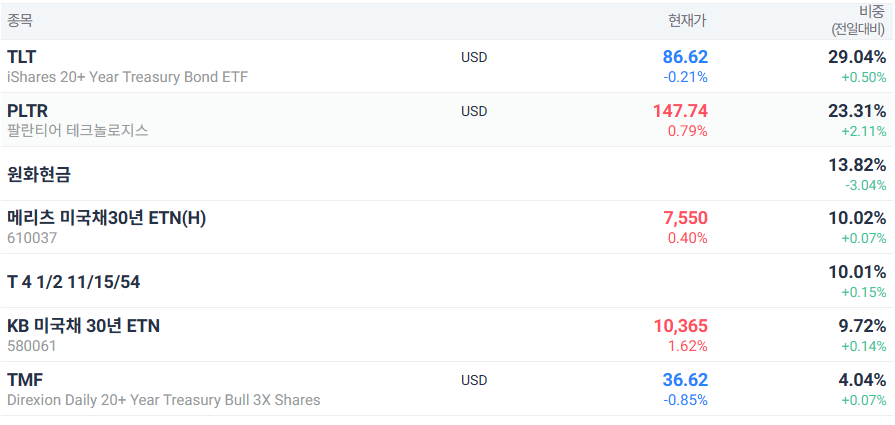Screen dimensions: 895x425
Task: Open 메리츠 미국채30년 ETN(H) item
Action: point(448,228)
